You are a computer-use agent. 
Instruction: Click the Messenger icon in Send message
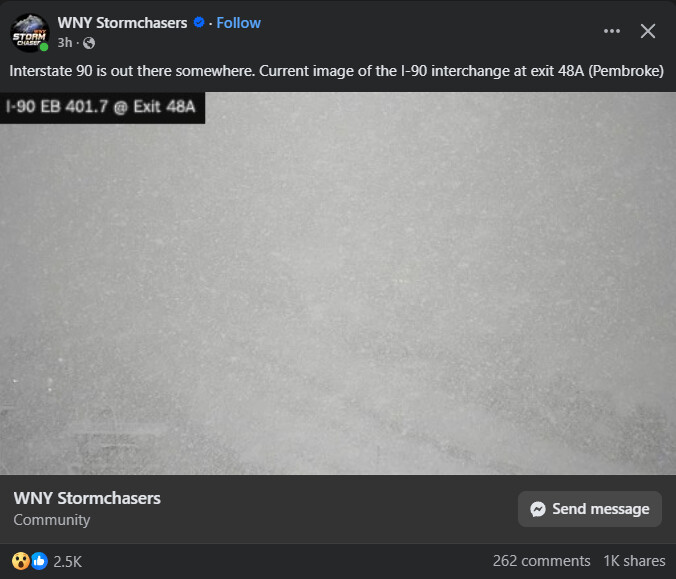click(x=537, y=509)
